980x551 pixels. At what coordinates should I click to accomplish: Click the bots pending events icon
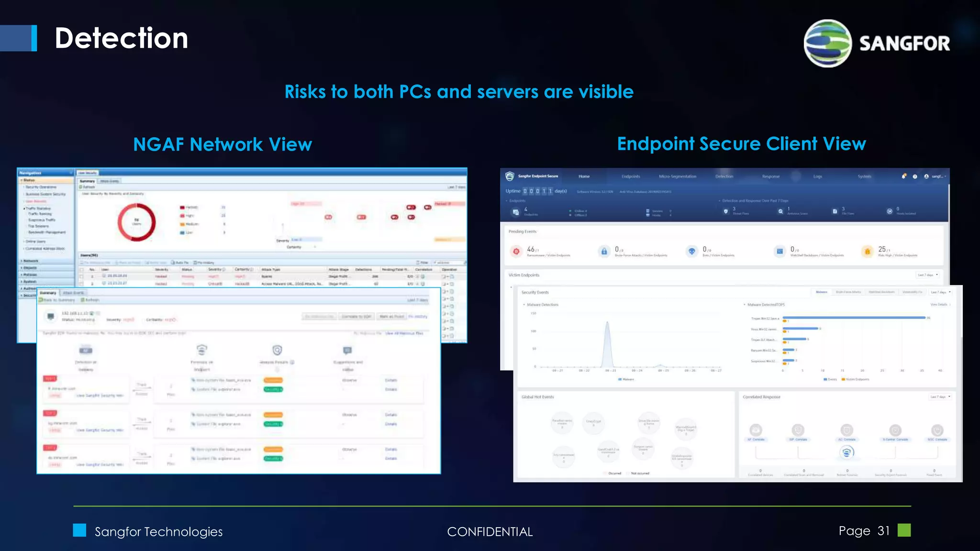692,251
